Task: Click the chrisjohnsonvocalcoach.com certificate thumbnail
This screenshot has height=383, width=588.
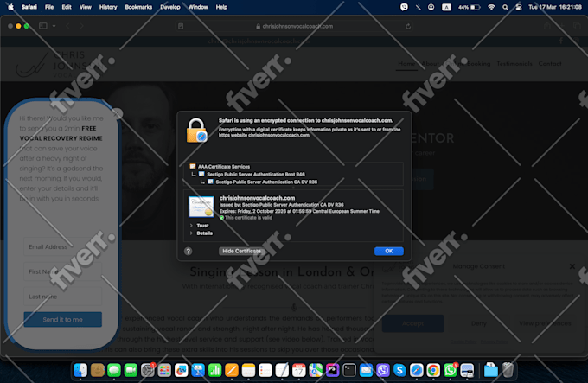Action: click(x=201, y=207)
